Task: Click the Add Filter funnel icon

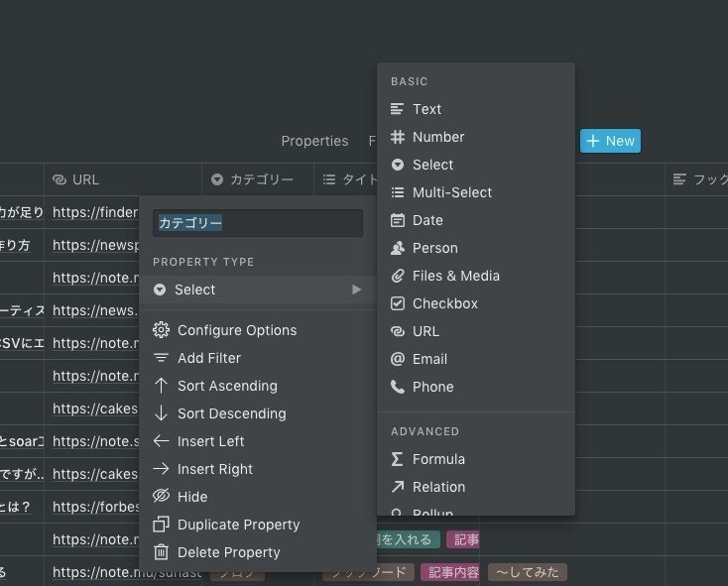Action: tap(161, 358)
